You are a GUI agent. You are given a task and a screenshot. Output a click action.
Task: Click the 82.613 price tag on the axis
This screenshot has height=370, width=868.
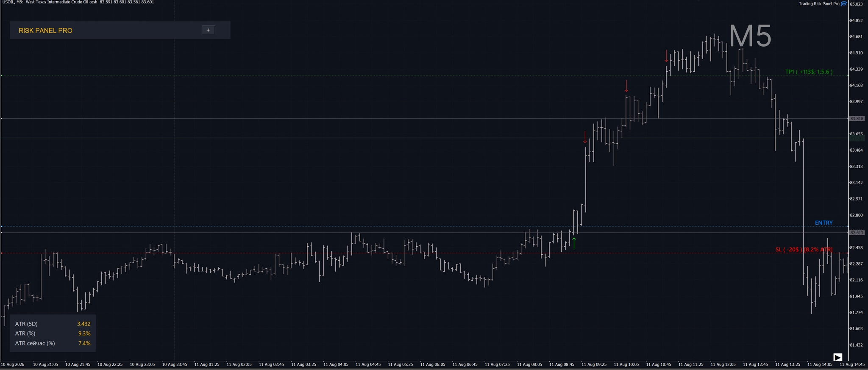point(857,233)
